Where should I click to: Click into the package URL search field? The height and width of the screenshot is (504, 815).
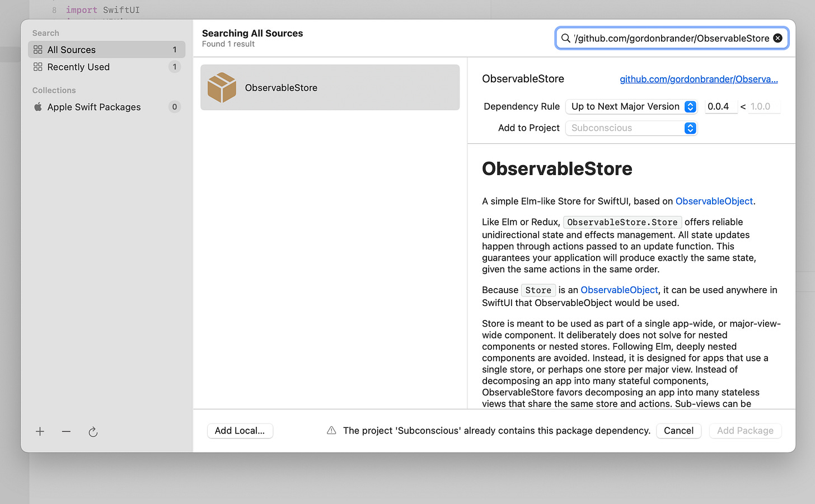point(672,38)
